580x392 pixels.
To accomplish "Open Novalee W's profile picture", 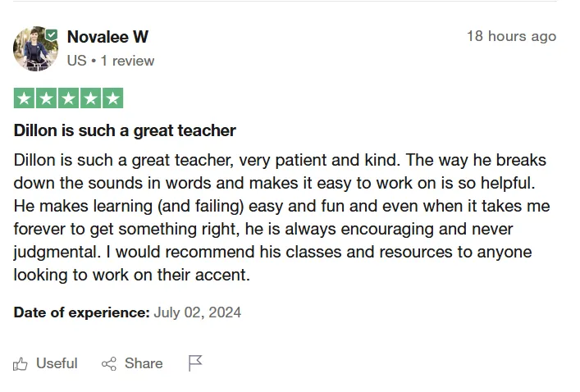I will 35,49.
